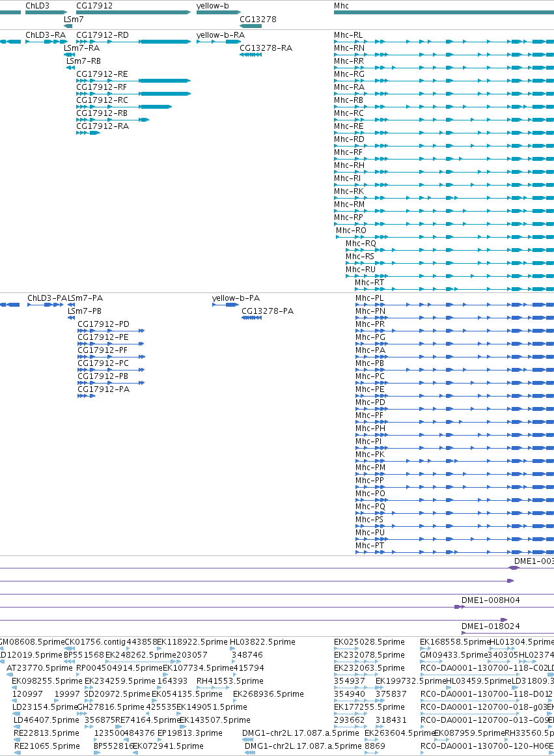Click EST LD46407.5prime
The height and width of the screenshot is (756, 554).
(46, 720)
